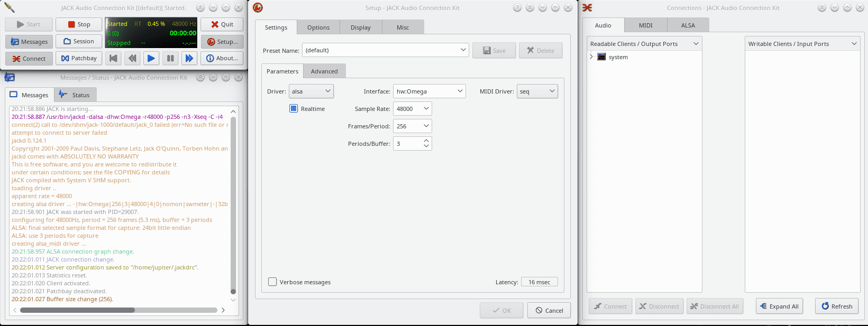Toggle the Realtime checkbox

[x=294, y=108]
